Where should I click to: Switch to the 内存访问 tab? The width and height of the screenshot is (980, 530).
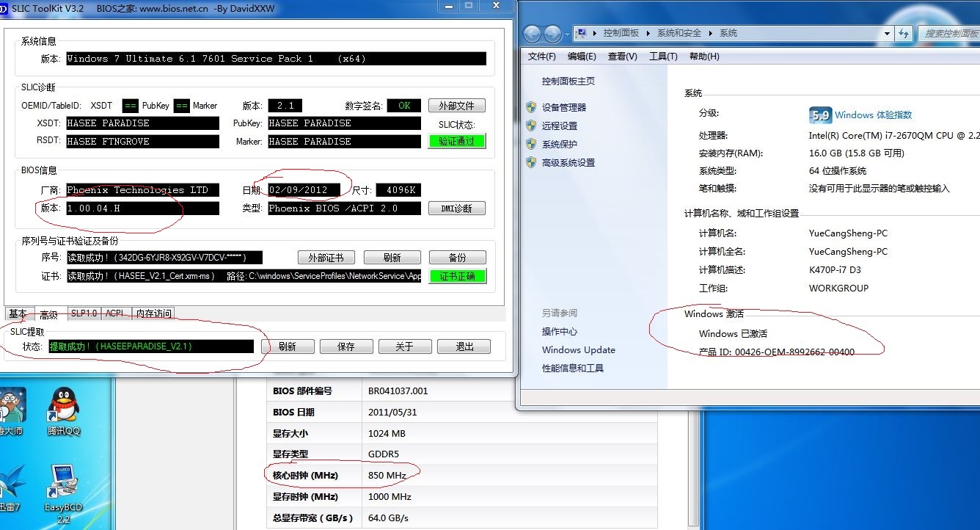pyautogui.click(x=153, y=313)
